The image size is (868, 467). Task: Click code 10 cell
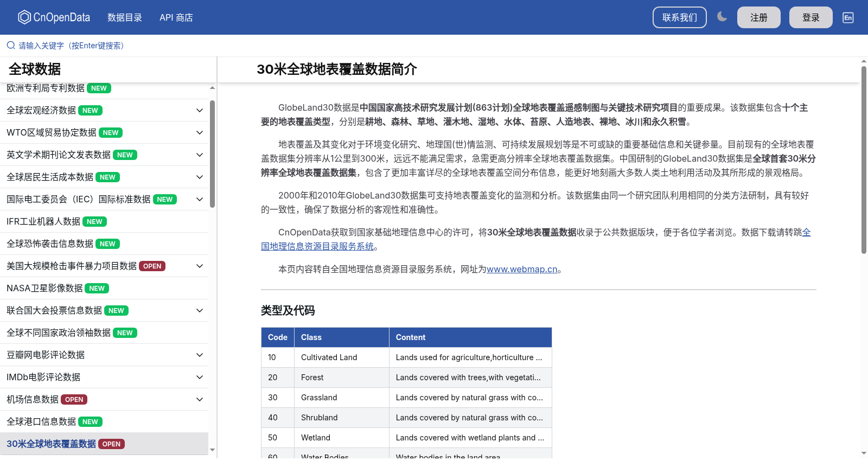pyautogui.click(x=278, y=357)
